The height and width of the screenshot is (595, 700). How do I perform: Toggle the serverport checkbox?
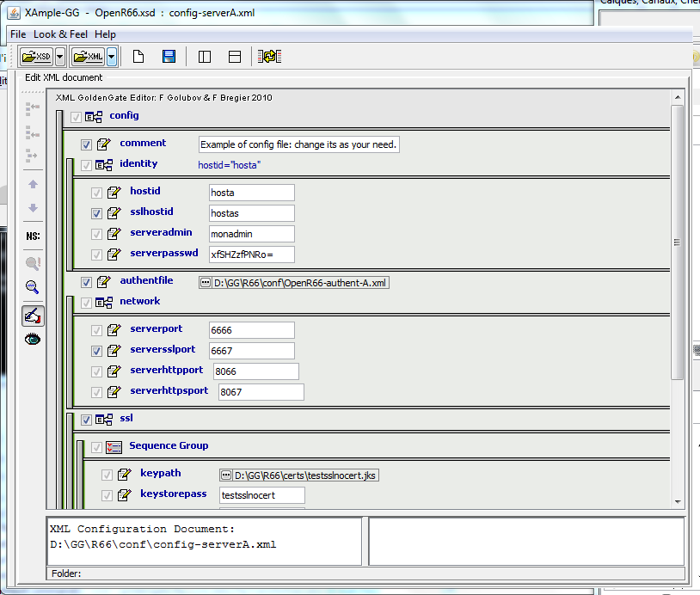pos(96,330)
